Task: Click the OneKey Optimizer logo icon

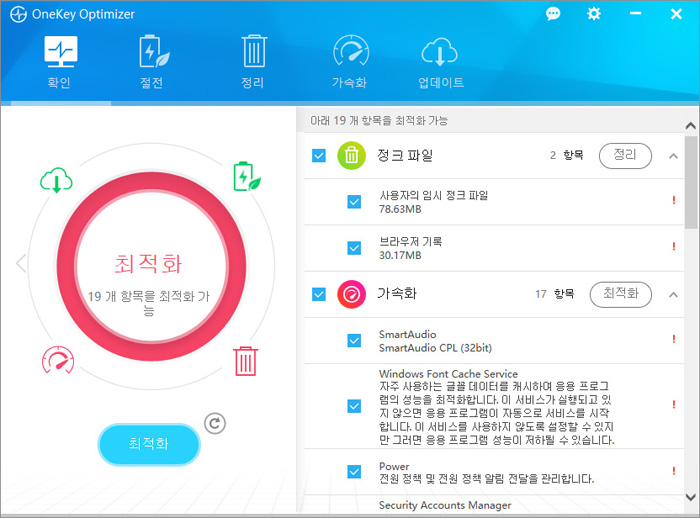Action: [x=18, y=14]
